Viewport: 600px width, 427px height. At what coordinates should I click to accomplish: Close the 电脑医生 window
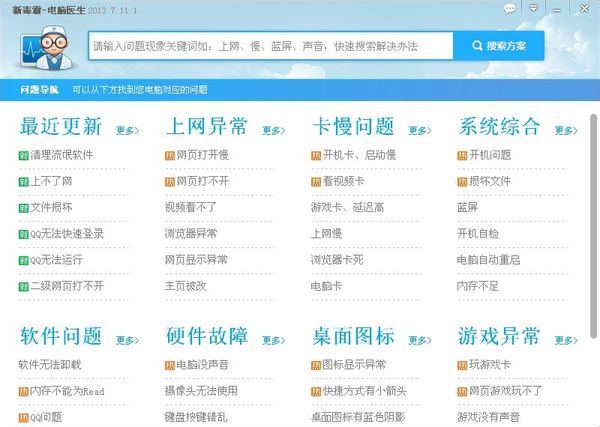pyautogui.click(x=584, y=8)
